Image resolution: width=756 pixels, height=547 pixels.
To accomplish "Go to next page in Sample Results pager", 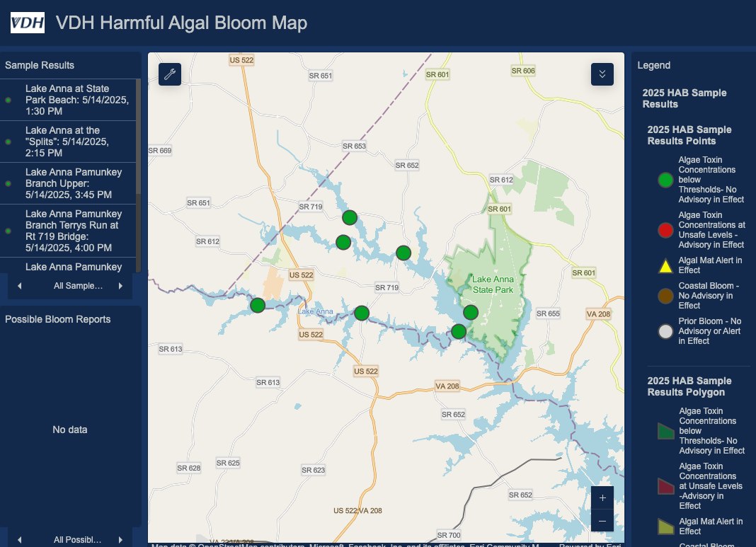I will [x=120, y=286].
